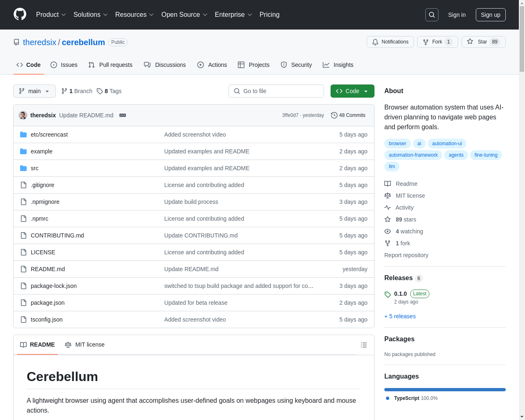The width and height of the screenshot is (525, 420).
Task: Click Report repository link
Action: [x=406, y=255]
